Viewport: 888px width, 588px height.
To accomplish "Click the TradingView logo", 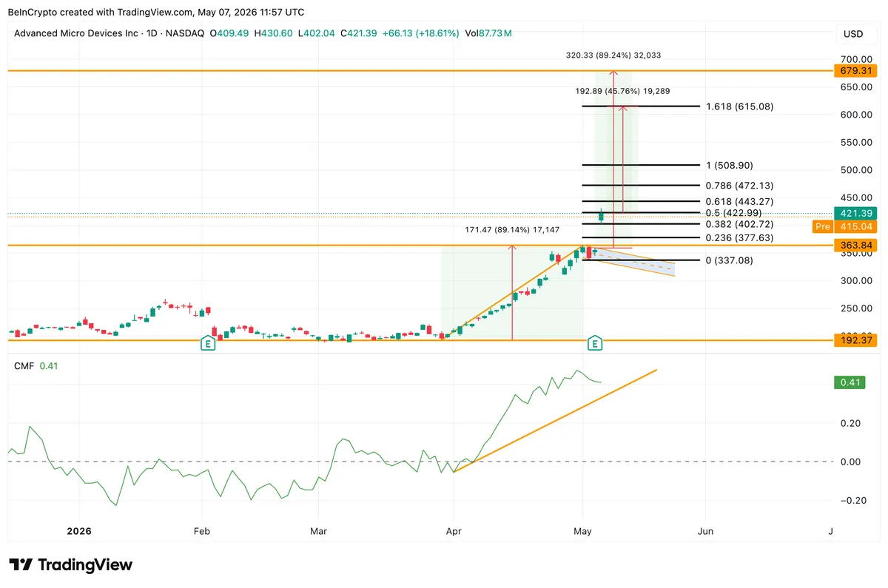I will click(70, 565).
